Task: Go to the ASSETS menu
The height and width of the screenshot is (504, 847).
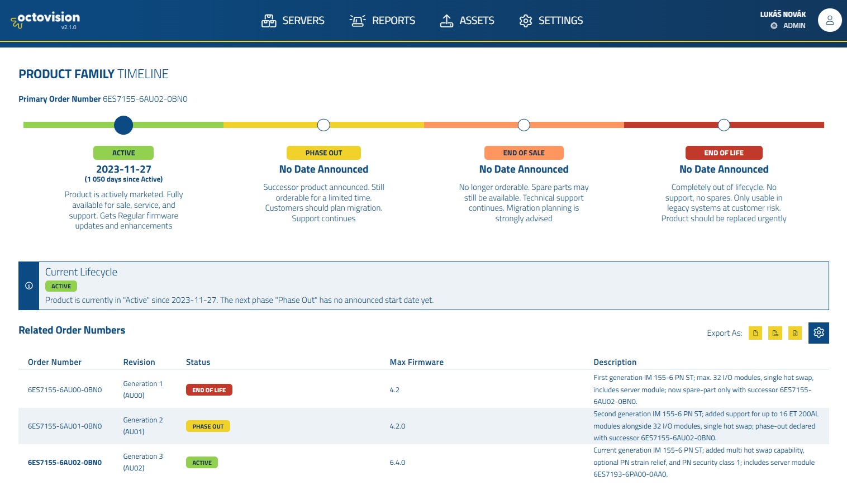Action: pyautogui.click(x=467, y=21)
